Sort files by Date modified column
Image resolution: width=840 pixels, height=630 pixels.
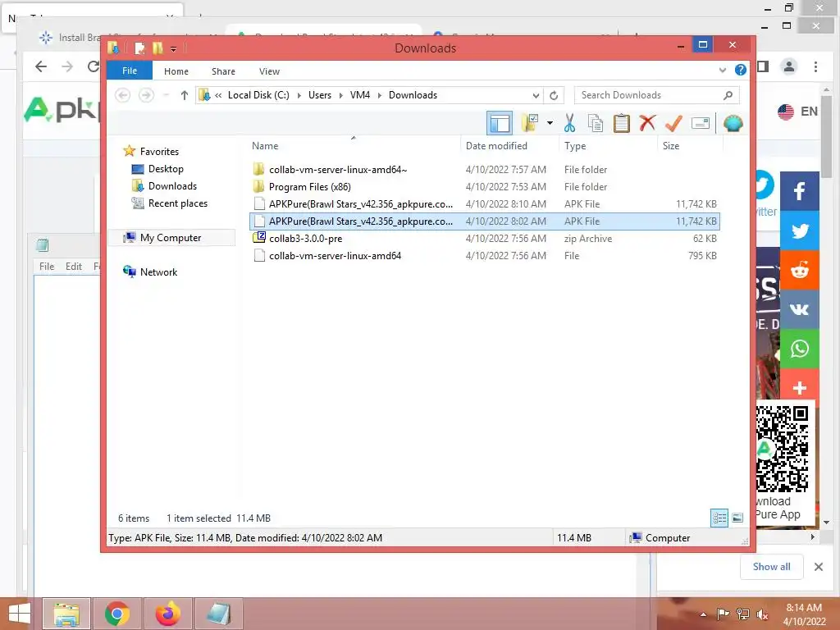point(496,146)
